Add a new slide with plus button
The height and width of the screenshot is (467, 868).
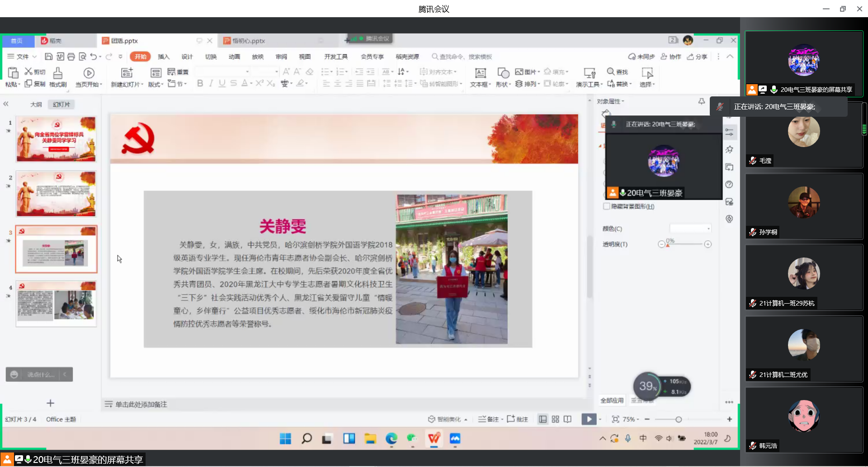point(51,403)
